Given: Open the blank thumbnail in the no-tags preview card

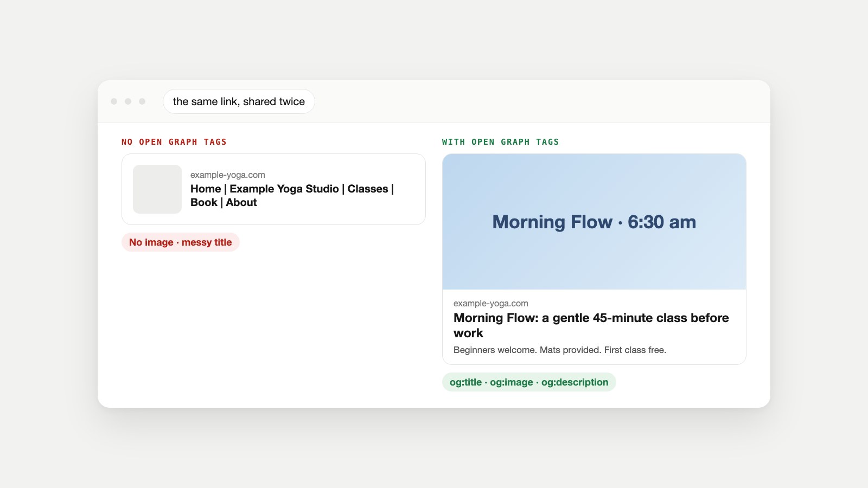Looking at the screenshot, I should pos(157,189).
